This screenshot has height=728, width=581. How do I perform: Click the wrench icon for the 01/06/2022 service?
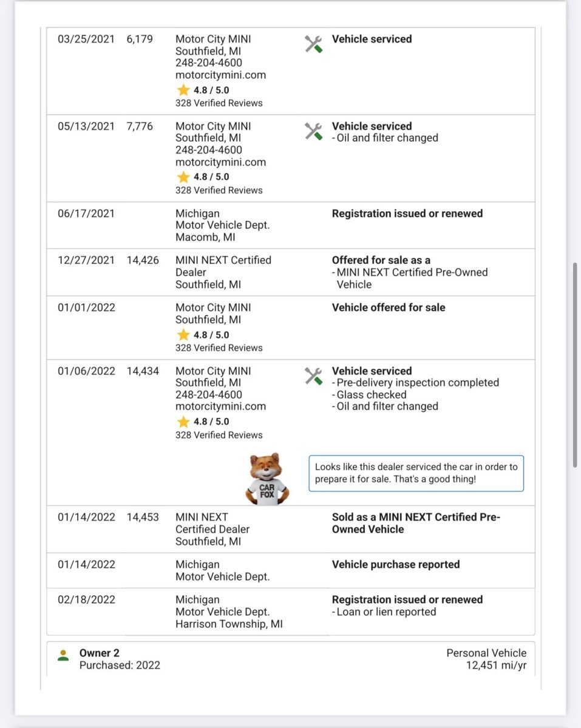313,376
